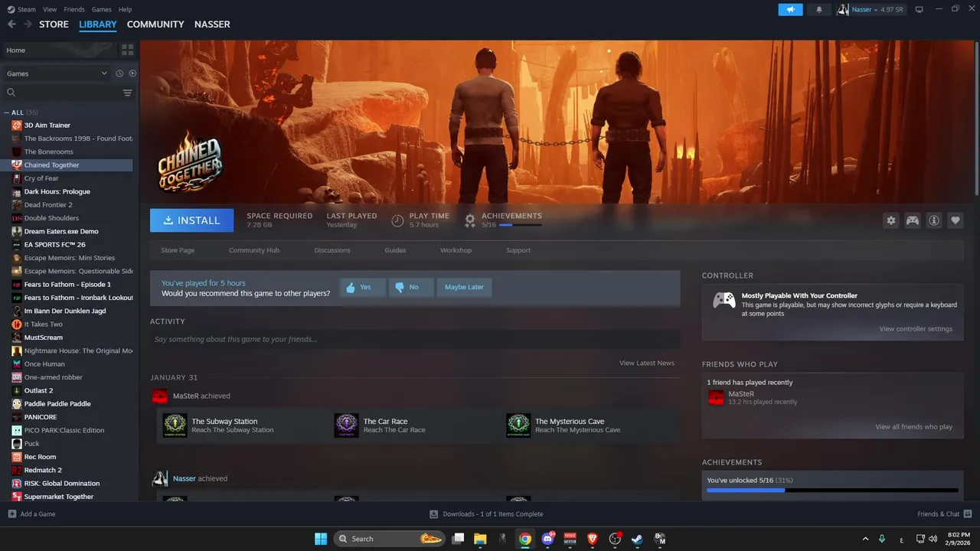980x551 pixels.
Task: Open the Support link
Action: click(518, 250)
